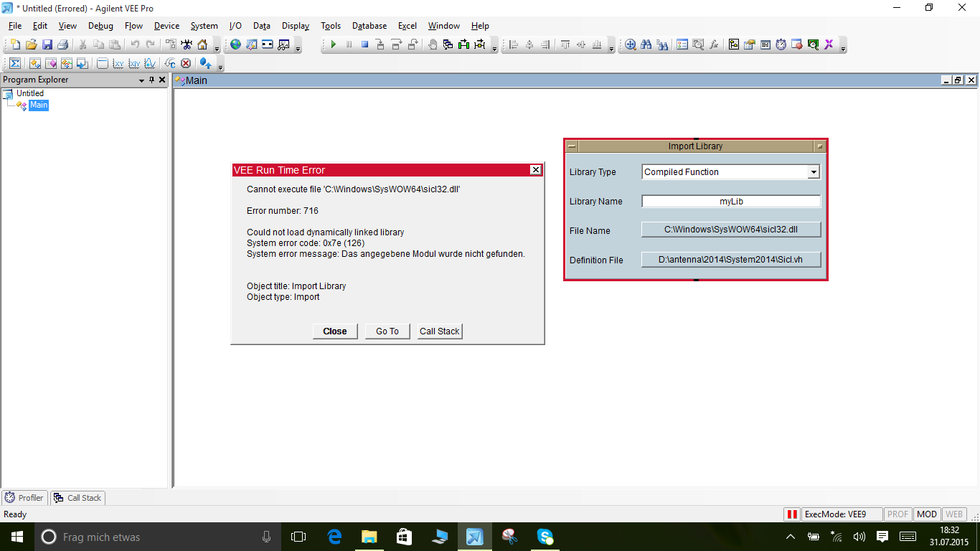Click the stopwatch icon in the toolbar
This screenshot has width=980, height=551.
click(781, 44)
